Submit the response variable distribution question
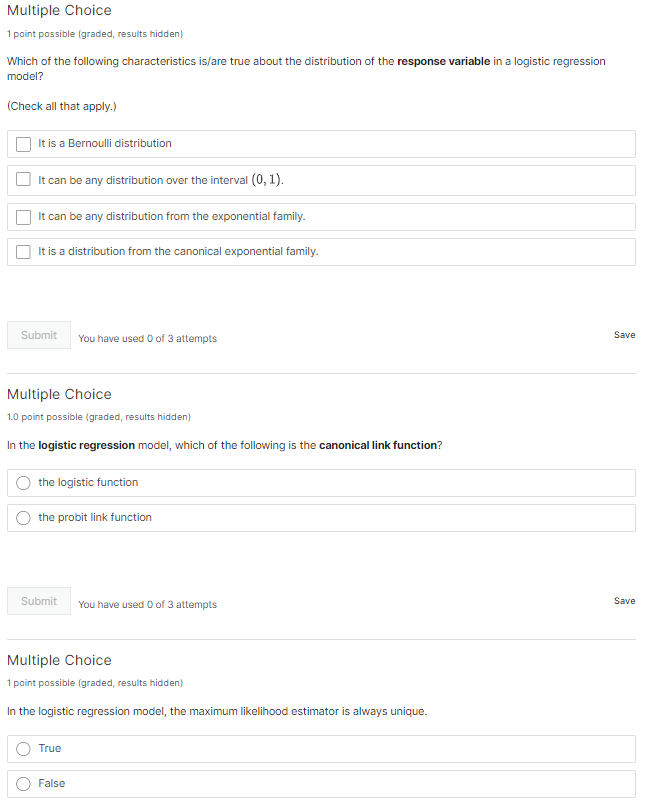Screen dimensions: 653x811 point(39,335)
